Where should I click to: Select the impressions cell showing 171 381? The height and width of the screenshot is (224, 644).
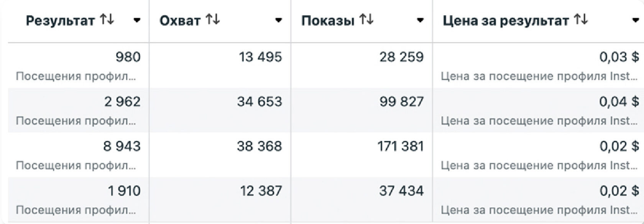pyautogui.click(x=362, y=155)
